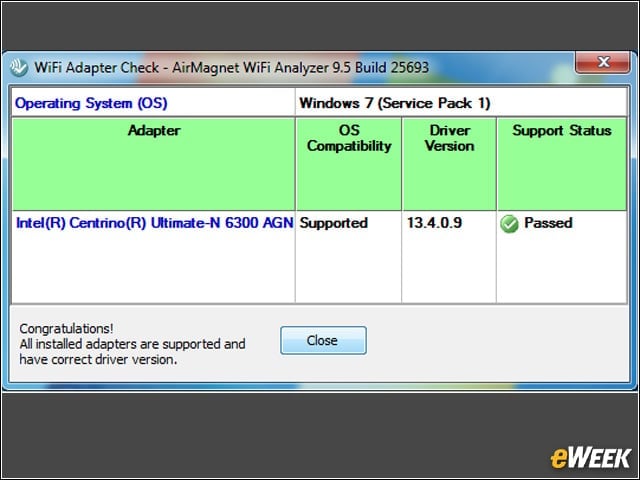Viewport: 640px width, 480px height.
Task: Click the green Passed checkmark icon
Action: click(x=509, y=224)
